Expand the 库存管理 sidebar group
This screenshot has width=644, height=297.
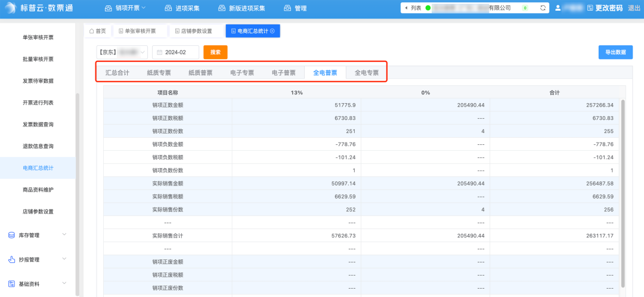38,235
